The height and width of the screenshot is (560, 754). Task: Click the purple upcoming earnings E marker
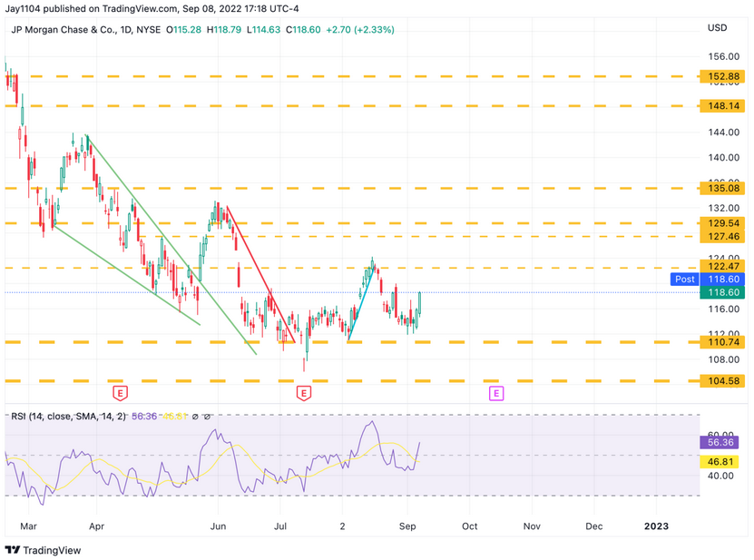click(496, 394)
